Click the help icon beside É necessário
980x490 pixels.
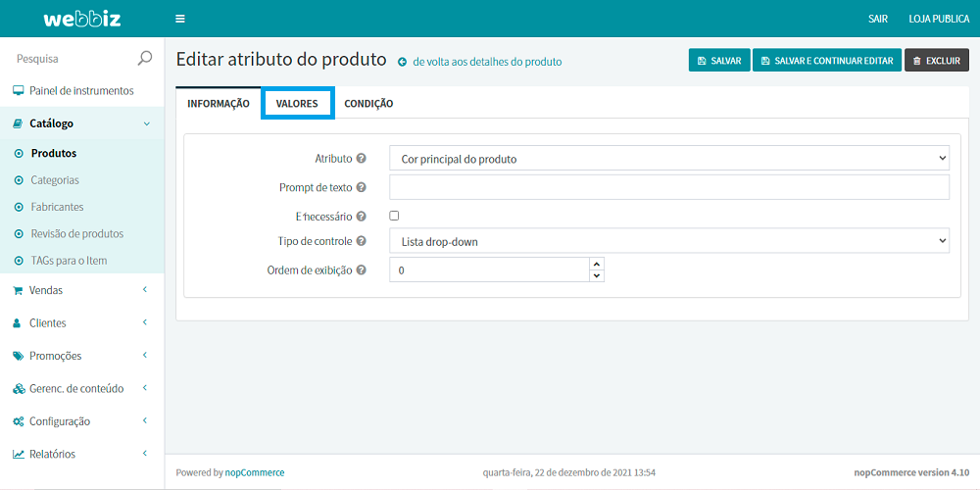(x=362, y=217)
